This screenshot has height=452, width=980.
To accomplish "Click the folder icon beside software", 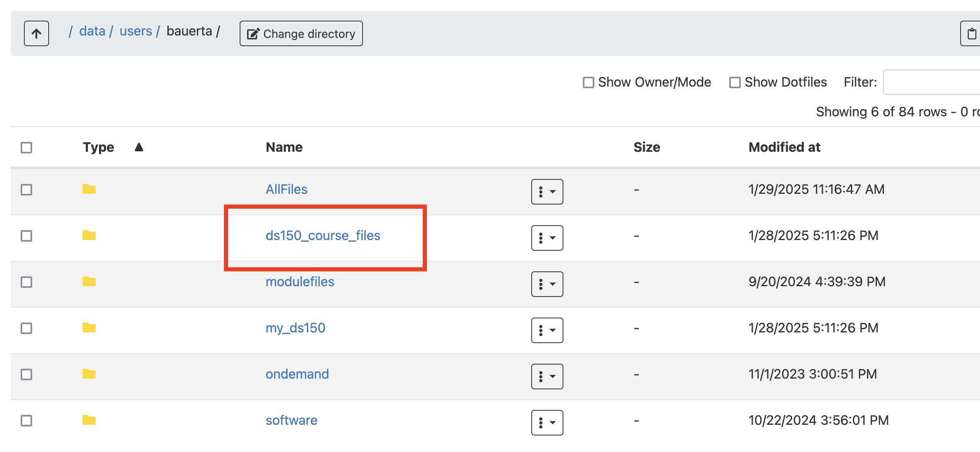I will click(89, 420).
